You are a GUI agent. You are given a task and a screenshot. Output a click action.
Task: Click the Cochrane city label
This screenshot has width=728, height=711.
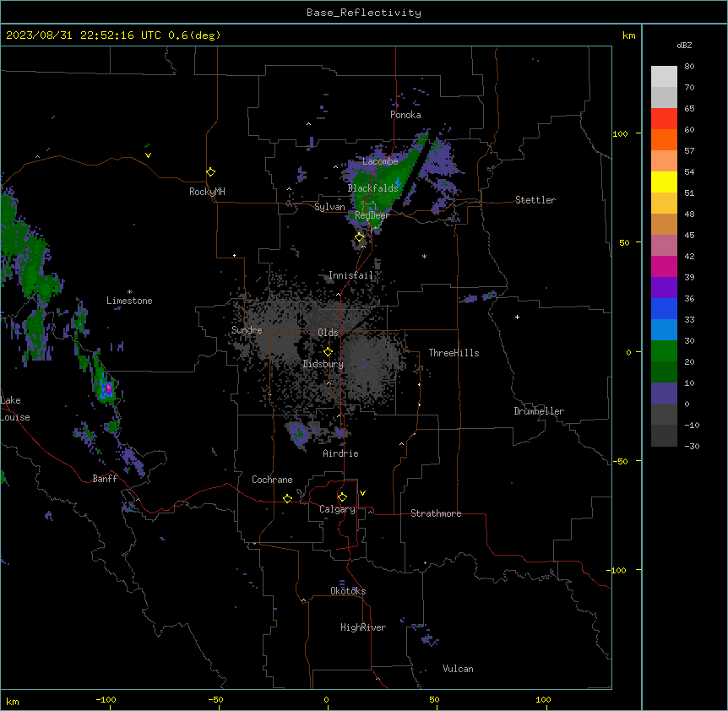click(x=272, y=480)
